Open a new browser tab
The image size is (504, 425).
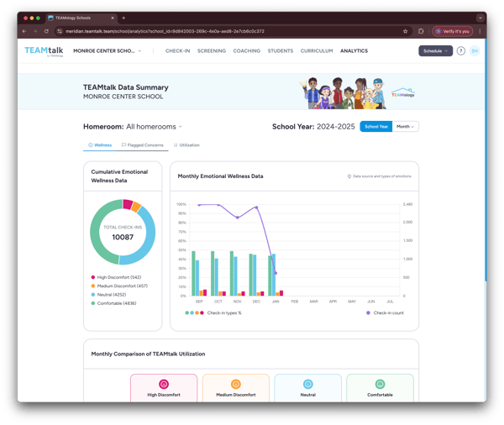point(123,18)
